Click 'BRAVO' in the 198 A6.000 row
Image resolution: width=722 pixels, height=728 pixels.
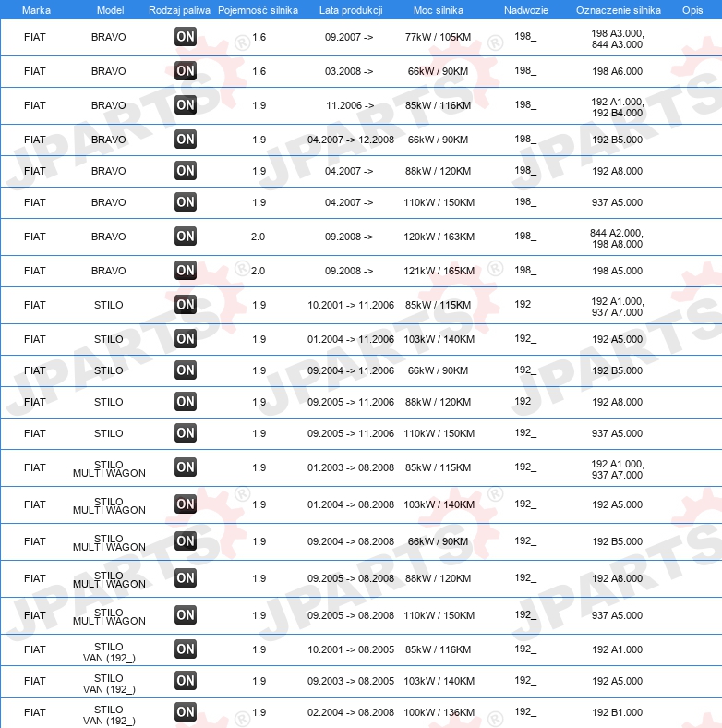point(109,71)
